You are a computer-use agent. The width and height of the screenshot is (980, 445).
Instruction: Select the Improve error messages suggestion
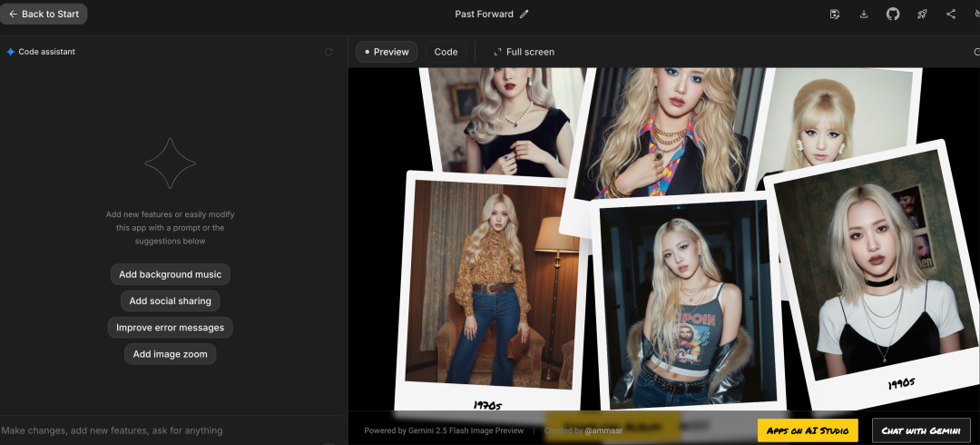click(171, 327)
